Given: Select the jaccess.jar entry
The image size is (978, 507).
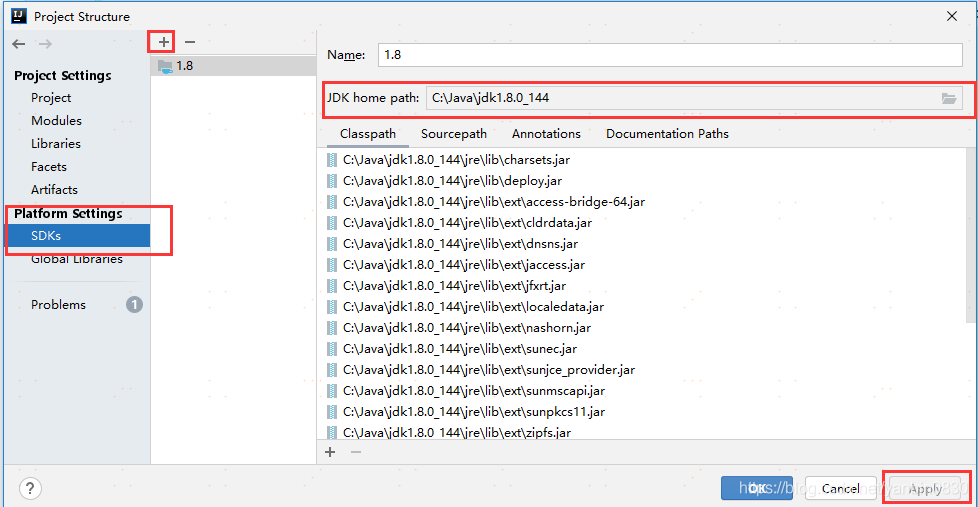Looking at the screenshot, I should coord(464,264).
